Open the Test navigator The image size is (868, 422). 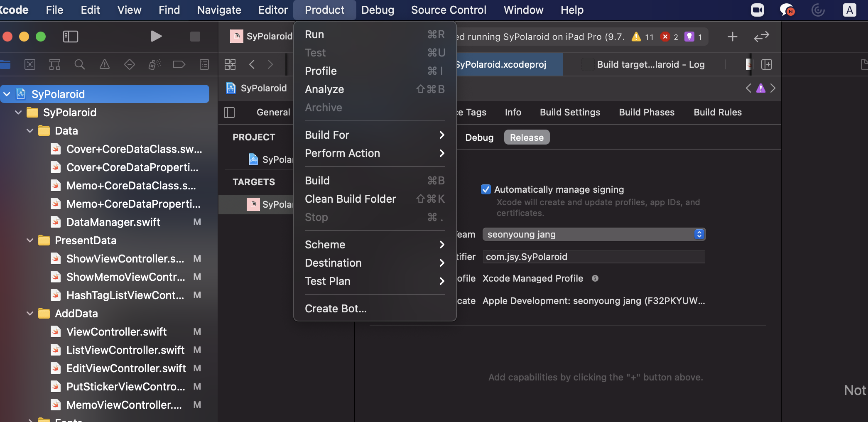pos(129,64)
